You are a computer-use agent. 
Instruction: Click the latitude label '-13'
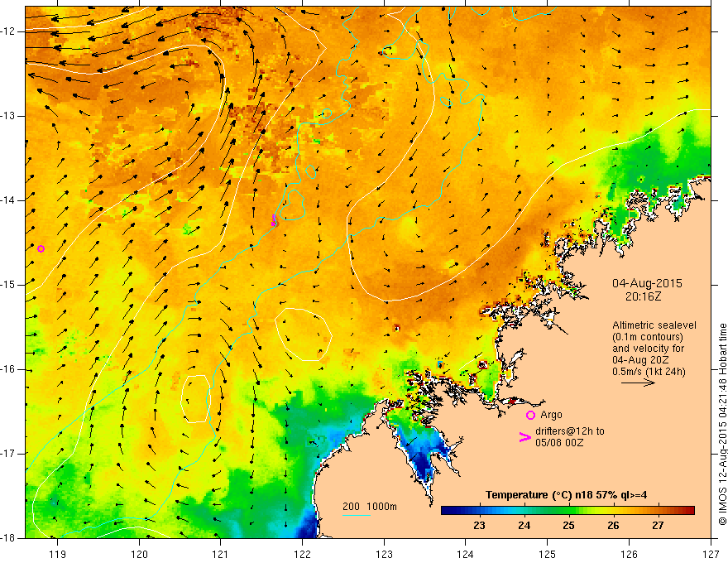8,116
